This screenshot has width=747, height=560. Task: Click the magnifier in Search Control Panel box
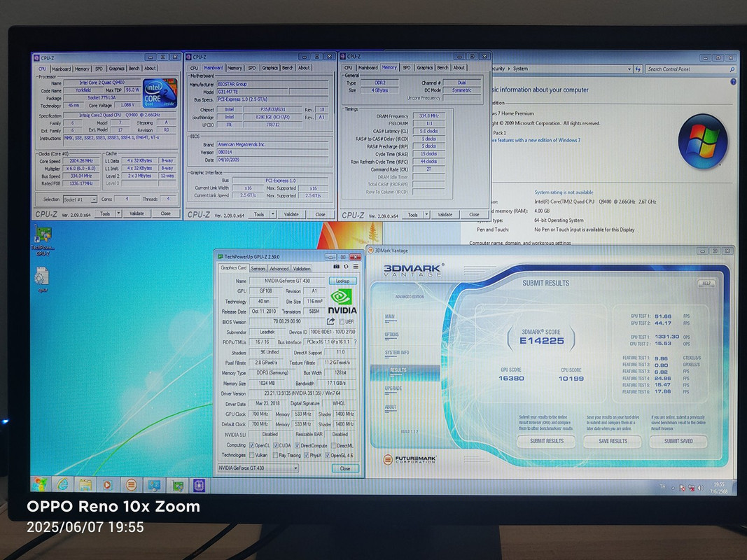732,69
